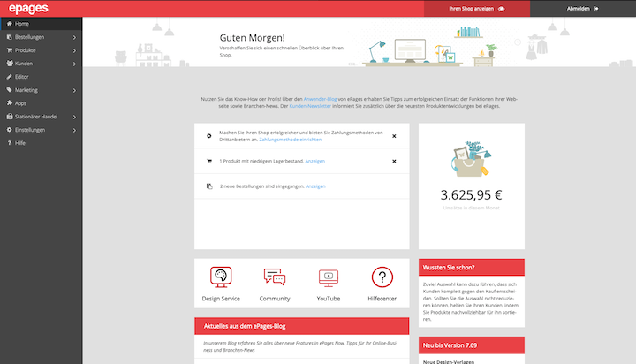Click the logout icon beside Abmelden
The height and width of the screenshot is (364, 636).
(x=596, y=8)
